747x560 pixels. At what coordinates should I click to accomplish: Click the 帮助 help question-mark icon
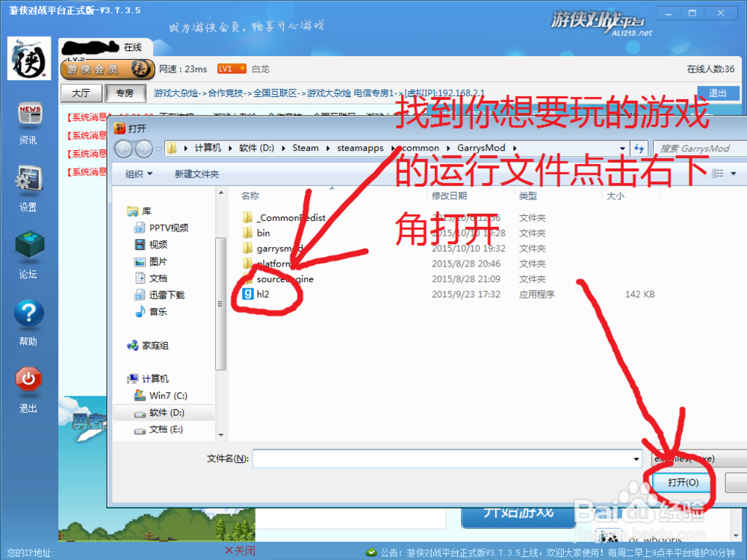[x=28, y=312]
